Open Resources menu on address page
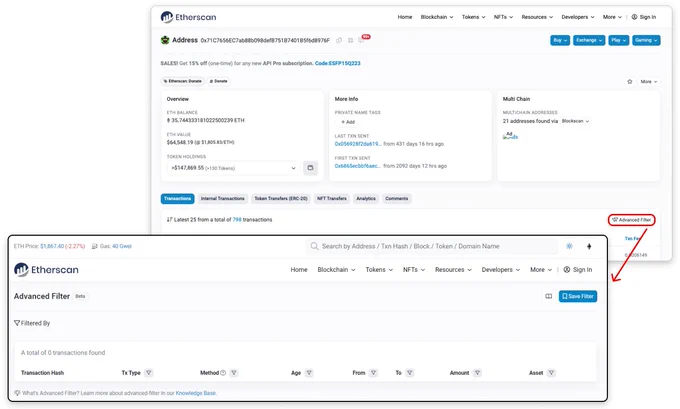The height and width of the screenshot is (409, 680). tap(537, 17)
